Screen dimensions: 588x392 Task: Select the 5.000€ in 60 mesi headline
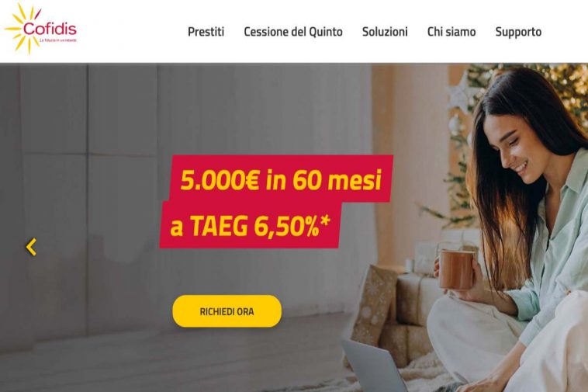coord(281,180)
